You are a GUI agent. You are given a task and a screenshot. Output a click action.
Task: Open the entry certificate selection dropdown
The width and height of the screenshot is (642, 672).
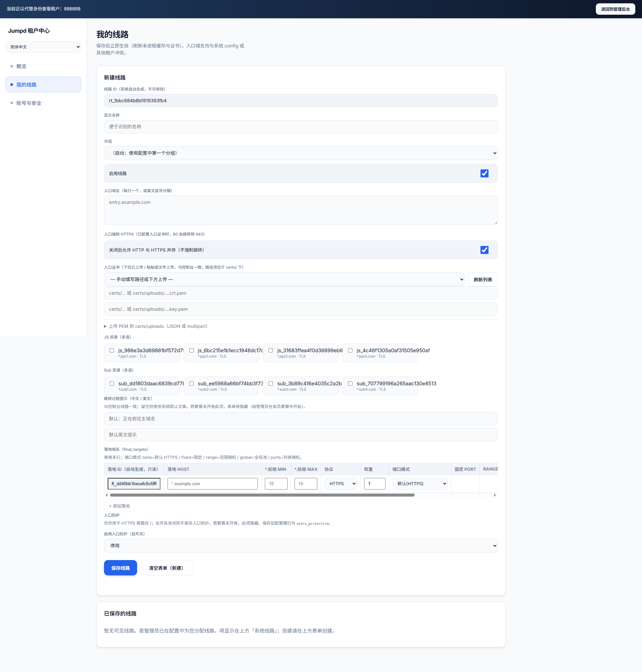284,279
